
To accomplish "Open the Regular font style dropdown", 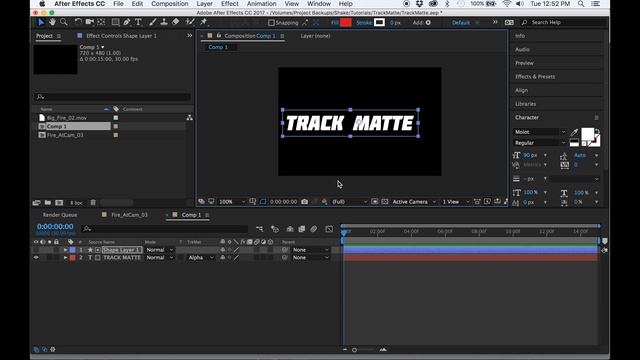I will (540, 143).
